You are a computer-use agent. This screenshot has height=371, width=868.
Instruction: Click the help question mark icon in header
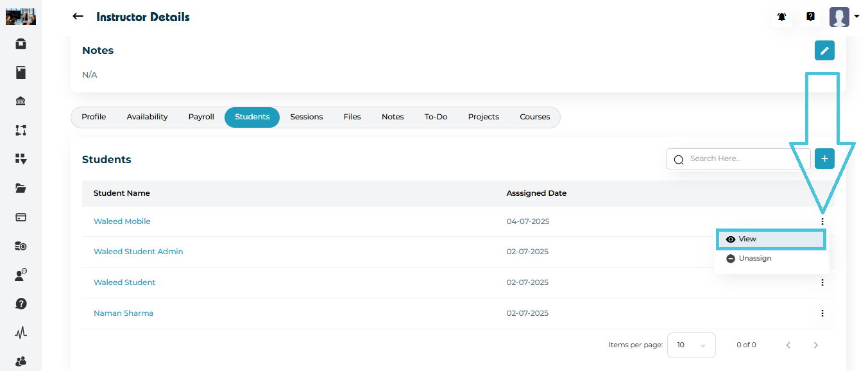point(810,17)
